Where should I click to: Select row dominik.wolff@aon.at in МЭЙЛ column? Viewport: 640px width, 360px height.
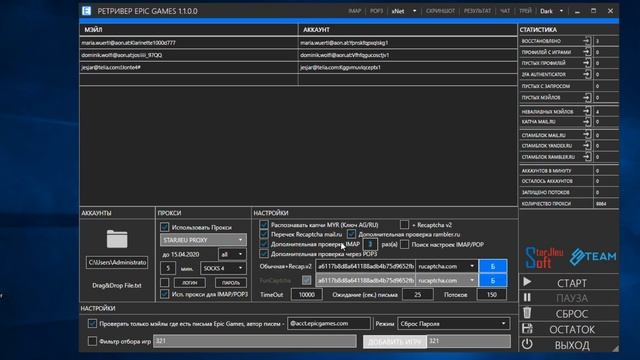pos(189,55)
